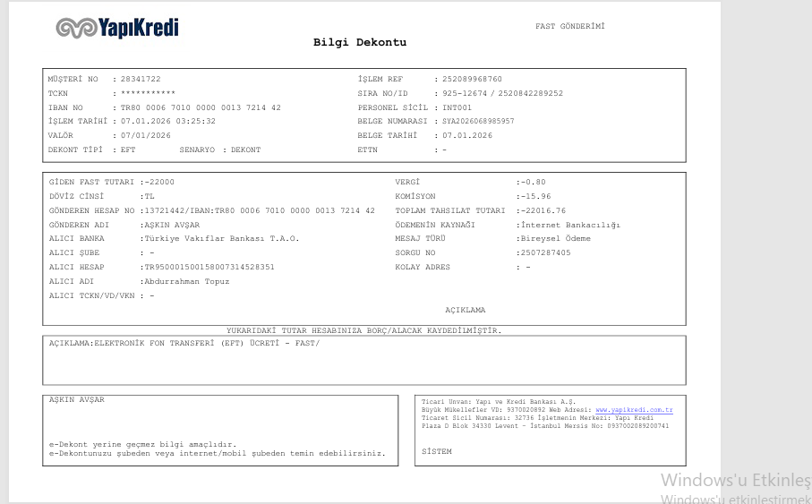Click SENARYO value DEKONT
Image resolution: width=812 pixels, height=504 pixels.
246,149
